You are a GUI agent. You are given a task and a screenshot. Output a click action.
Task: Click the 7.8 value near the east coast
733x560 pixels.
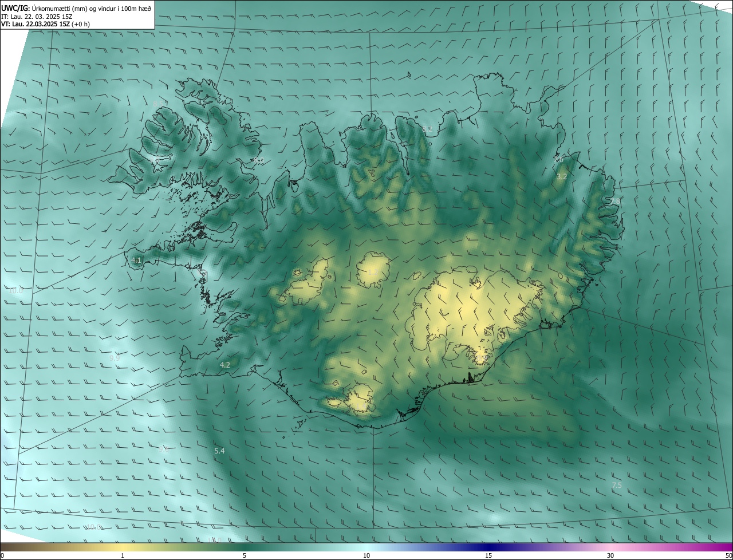click(x=615, y=202)
